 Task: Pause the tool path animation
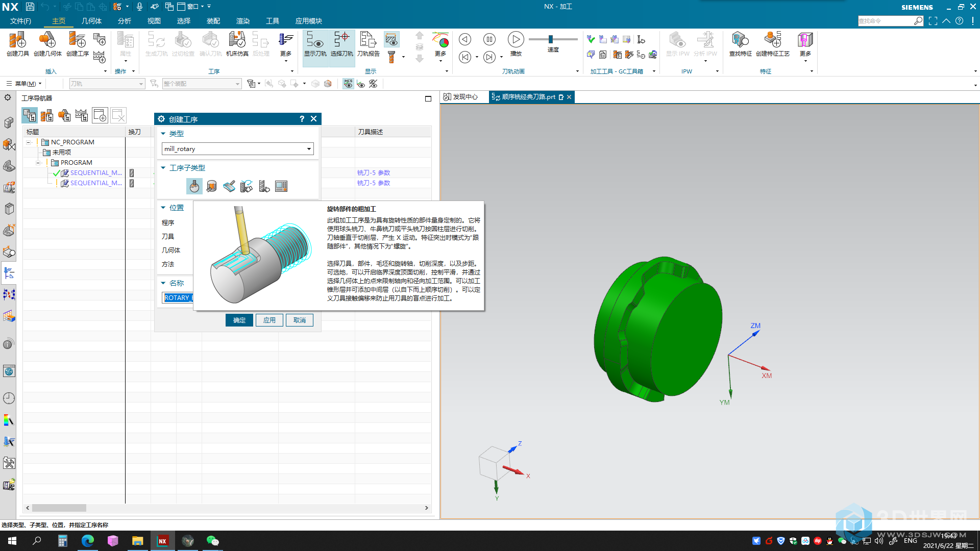[489, 39]
